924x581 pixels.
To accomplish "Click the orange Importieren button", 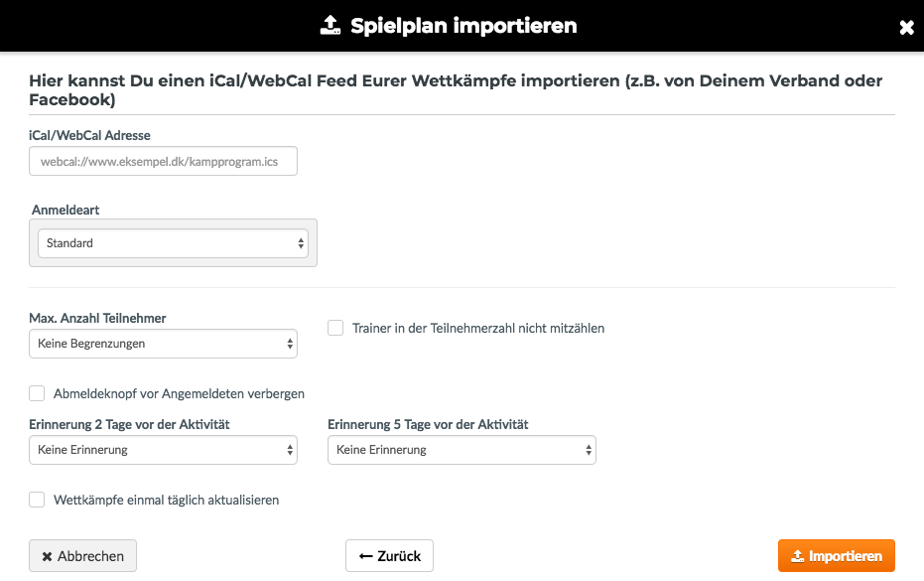I will pyautogui.click(x=837, y=555).
